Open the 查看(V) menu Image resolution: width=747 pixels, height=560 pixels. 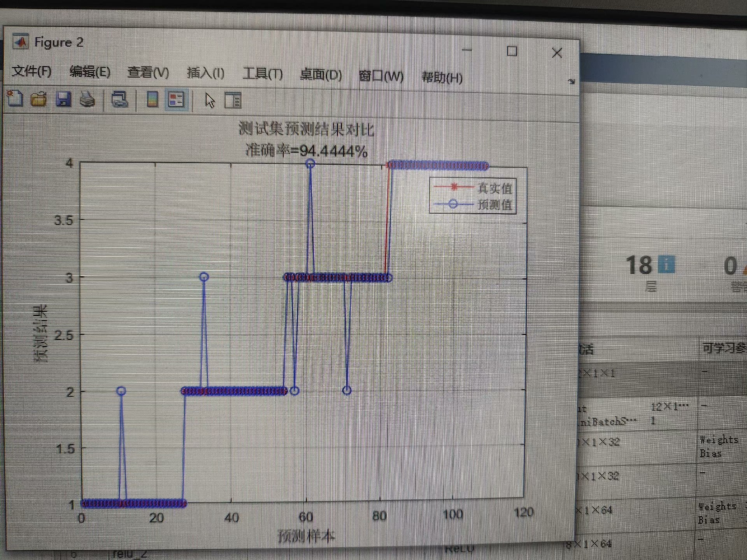148,73
